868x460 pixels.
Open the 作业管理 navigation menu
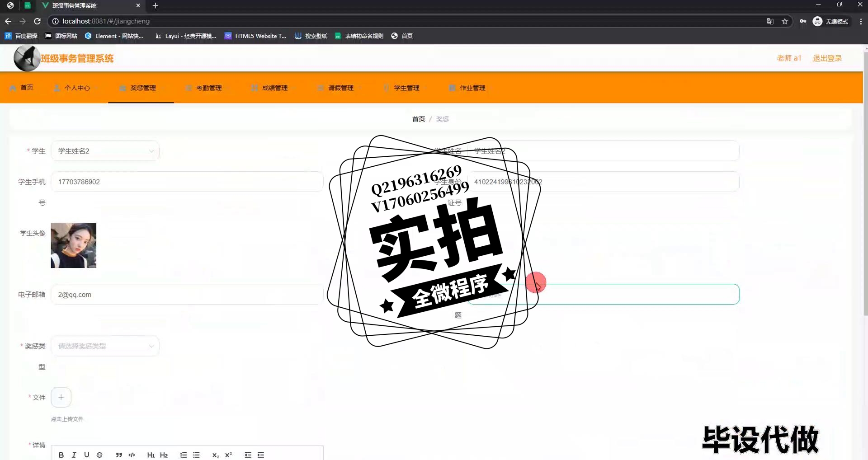(471, 88)
